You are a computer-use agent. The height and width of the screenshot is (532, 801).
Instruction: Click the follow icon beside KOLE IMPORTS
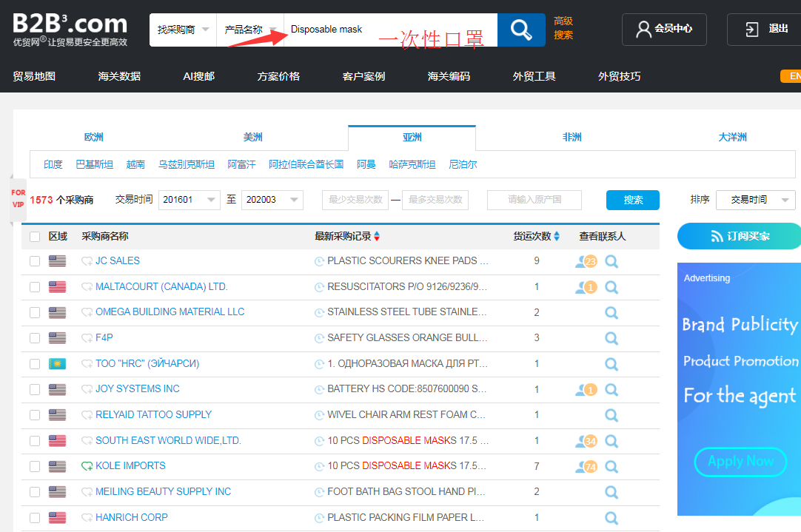point(87,466)
